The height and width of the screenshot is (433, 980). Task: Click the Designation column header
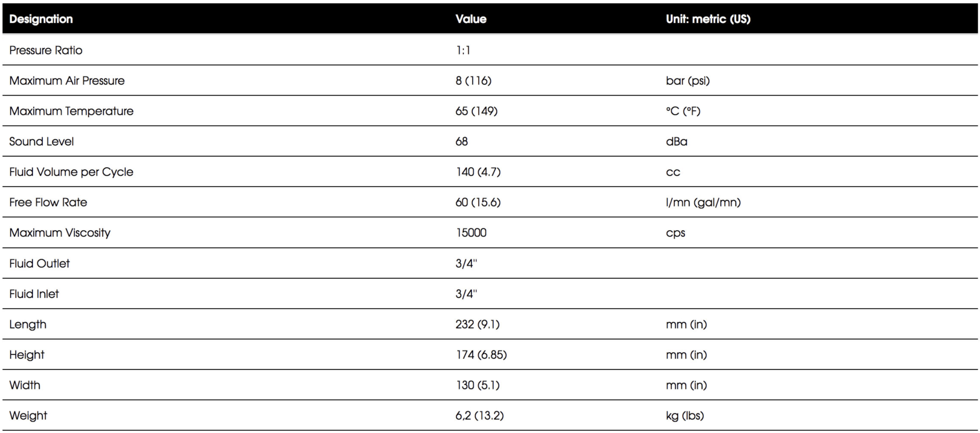[x=41, y=19]
